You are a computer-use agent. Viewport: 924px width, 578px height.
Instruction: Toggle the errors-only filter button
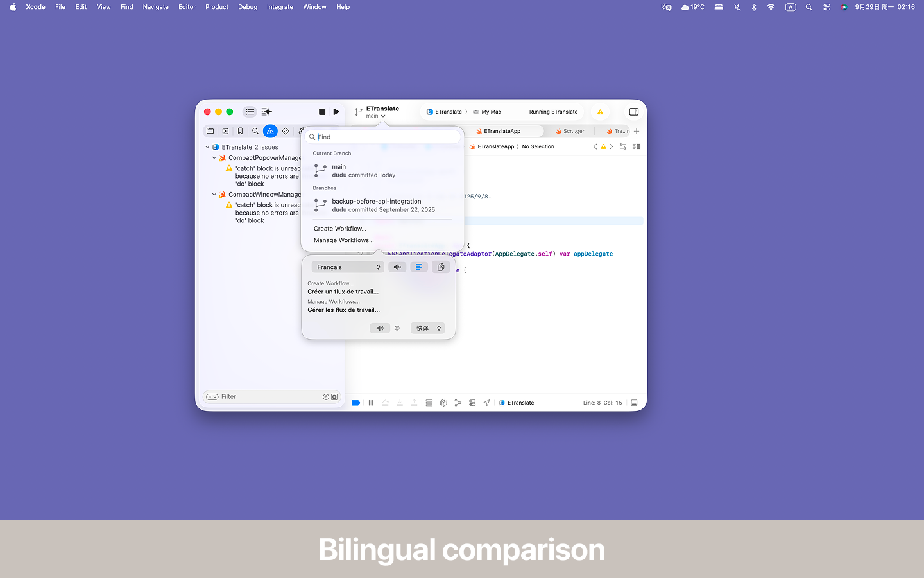click(x=334, y=397)
